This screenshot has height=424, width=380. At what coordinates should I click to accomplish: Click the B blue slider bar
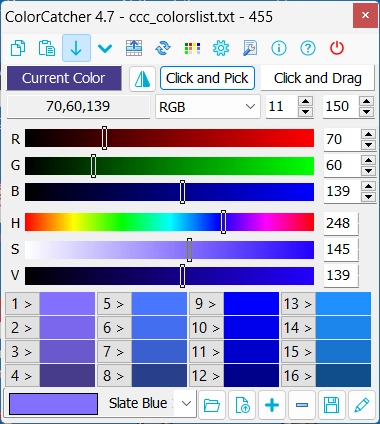pos(169,192)
